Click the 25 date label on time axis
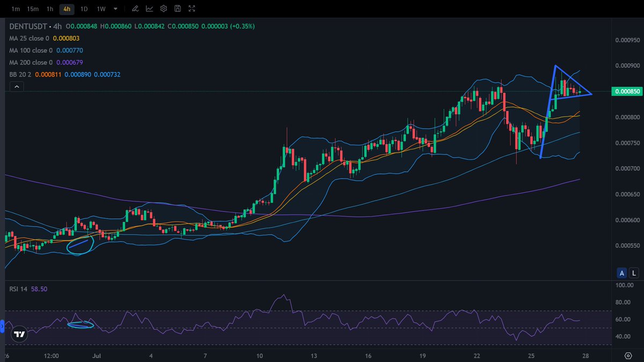Image resolution: width=644 pixels, height=362 pixels. coord(531,356)
